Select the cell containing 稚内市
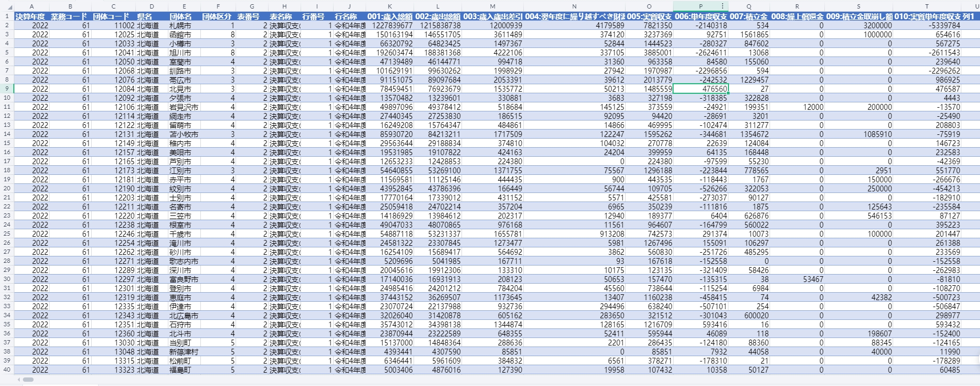This screenshot has width=980, height=386. tap(184, 143)
